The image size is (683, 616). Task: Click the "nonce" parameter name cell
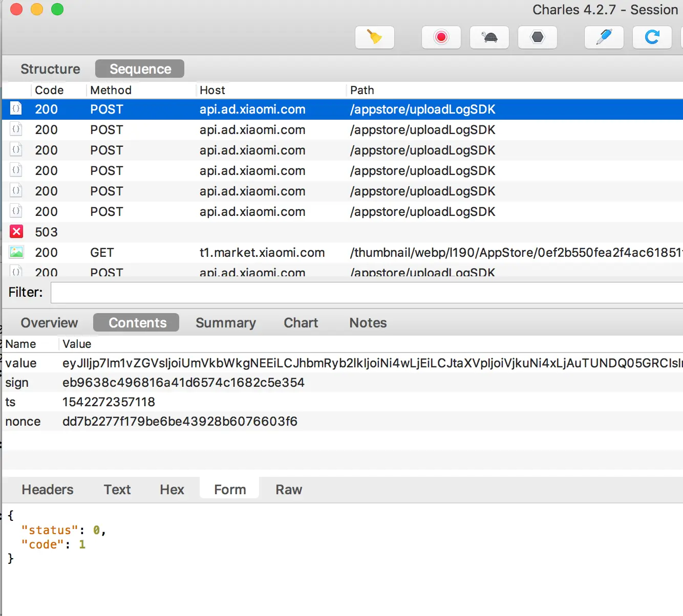(23, 422)
